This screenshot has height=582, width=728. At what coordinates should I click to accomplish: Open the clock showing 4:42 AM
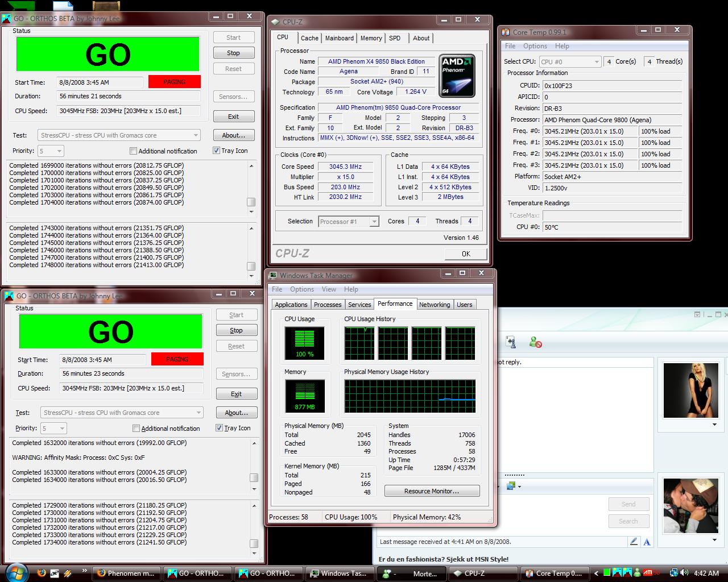(706, 573)
